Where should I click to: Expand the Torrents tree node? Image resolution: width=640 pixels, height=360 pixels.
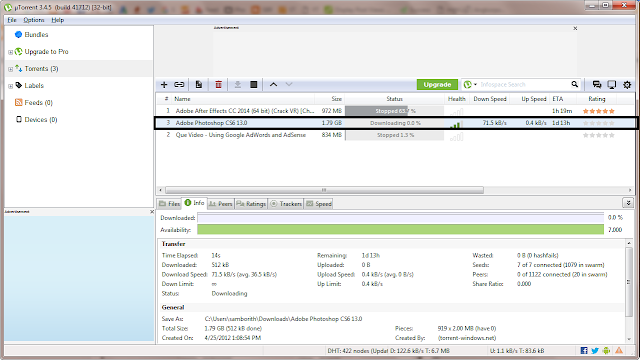[x=10, y=69]
